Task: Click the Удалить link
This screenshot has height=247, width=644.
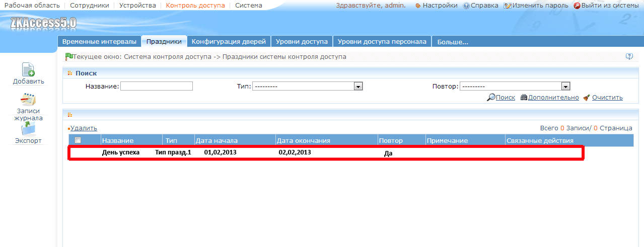Action: 84,128
